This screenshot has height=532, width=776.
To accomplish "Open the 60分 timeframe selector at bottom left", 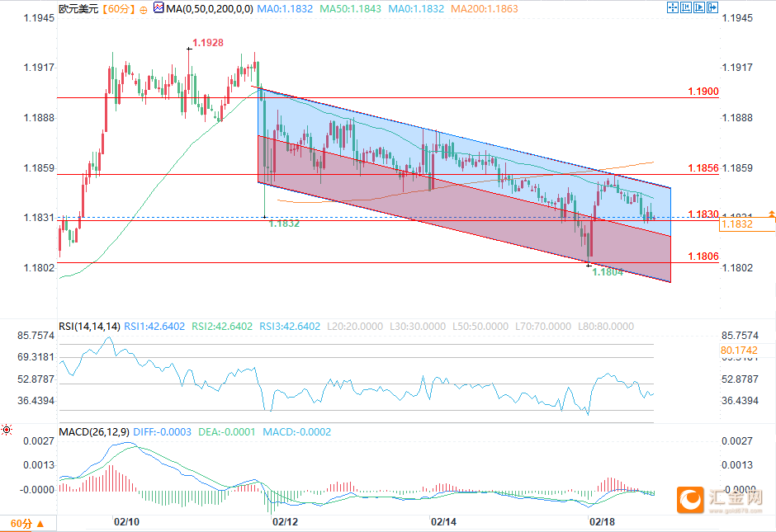I will click(x=28, y=523).
